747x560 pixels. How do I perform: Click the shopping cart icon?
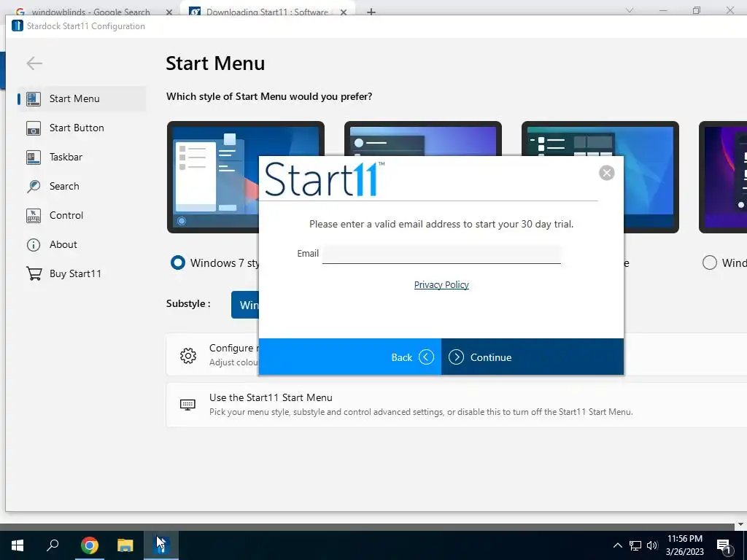[34, 273]
